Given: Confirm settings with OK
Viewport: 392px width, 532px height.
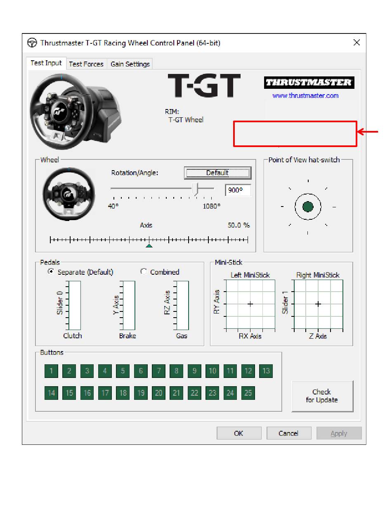Looking at the screenshot, I should [239, 433].
